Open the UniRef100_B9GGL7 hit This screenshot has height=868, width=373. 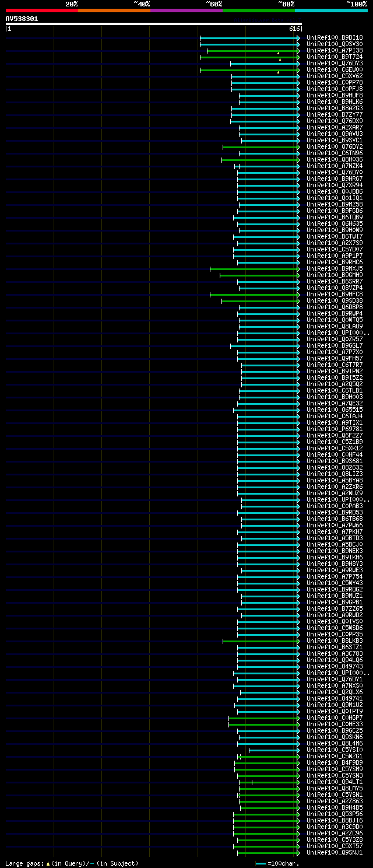335,345
